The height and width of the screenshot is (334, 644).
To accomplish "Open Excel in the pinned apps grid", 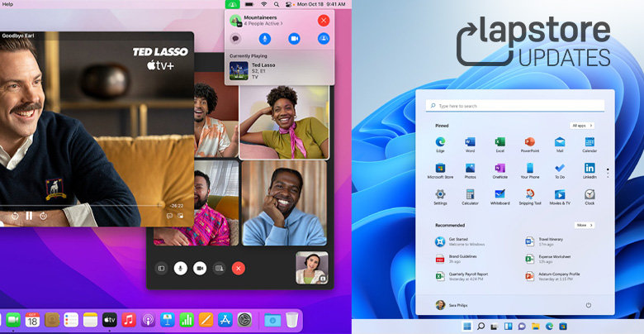I will (500, 145).
